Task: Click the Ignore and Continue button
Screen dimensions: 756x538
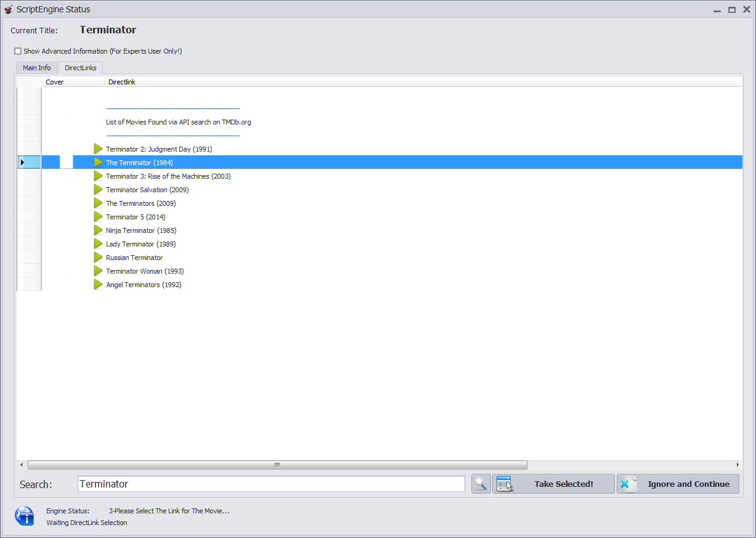Action: pyautogui.click(x=678, y=484)
